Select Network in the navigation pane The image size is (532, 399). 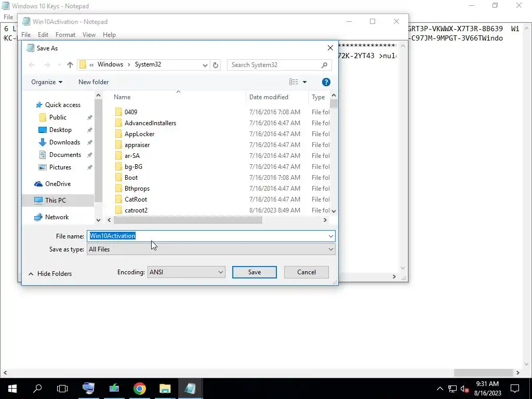coord(57,217)
